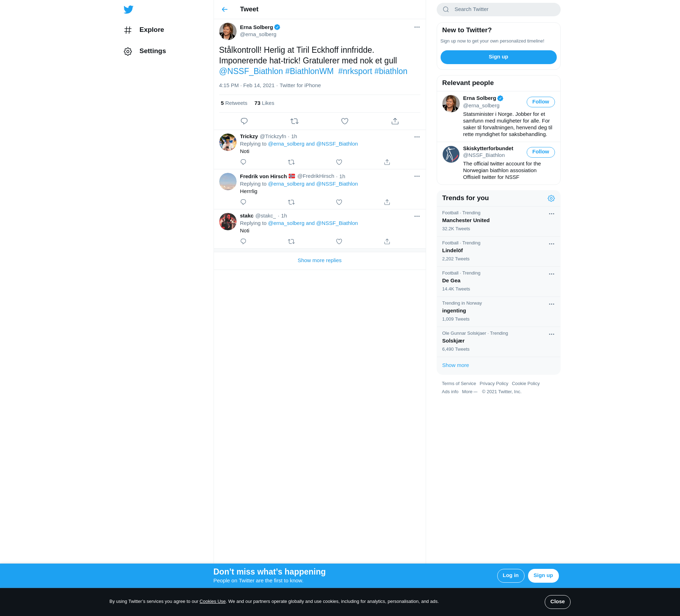Toggle Follow for Skiskytterforbundet
Image resolution: width=680 pixels, height=616 pixels.
tap(540, 152)
